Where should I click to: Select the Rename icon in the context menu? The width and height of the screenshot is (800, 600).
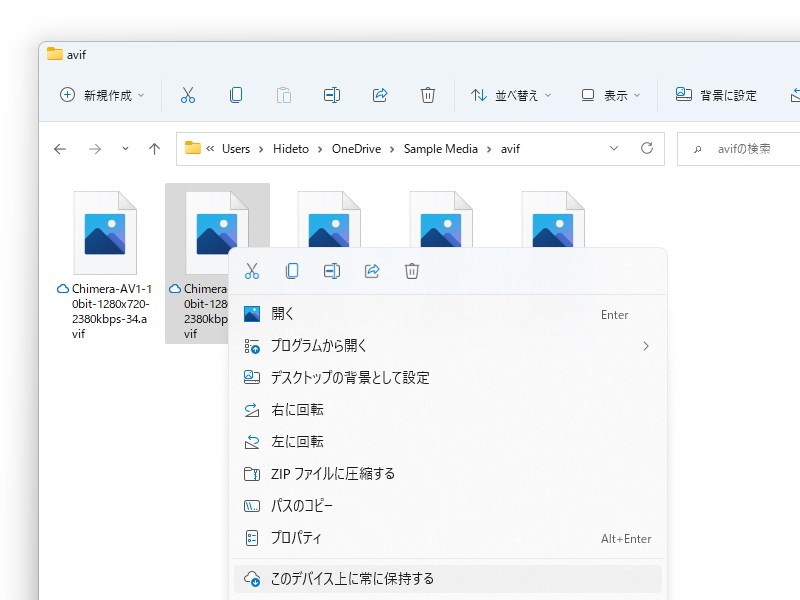331,270
